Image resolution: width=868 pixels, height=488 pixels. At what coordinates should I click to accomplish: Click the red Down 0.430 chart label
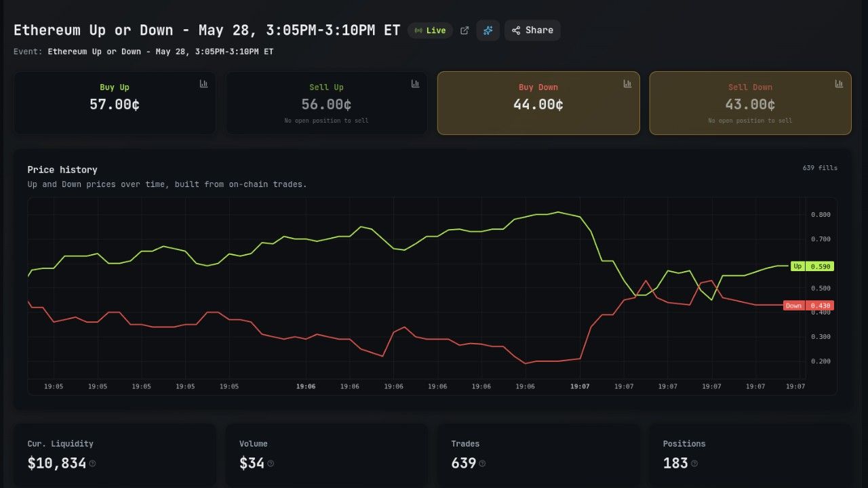coord(808,306)
